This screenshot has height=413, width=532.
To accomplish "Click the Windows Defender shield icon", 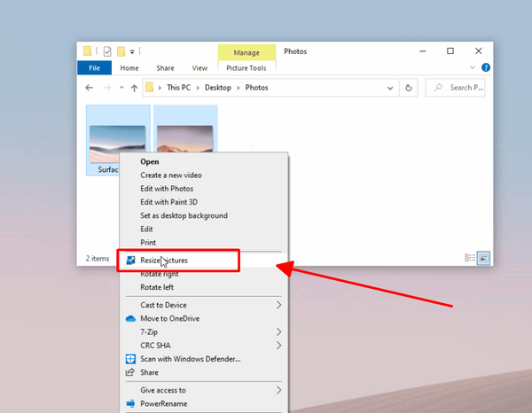I will [x=130, y=359].
